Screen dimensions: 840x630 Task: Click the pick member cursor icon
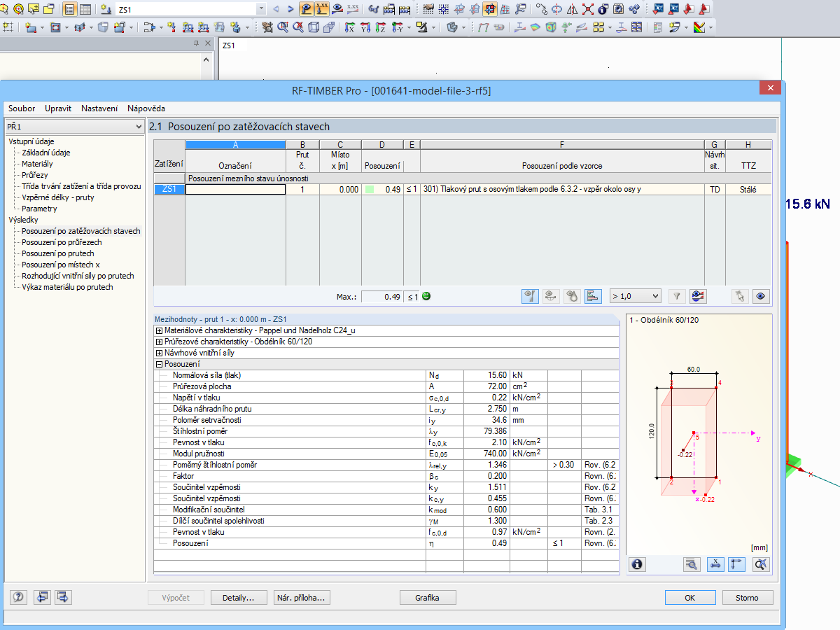pos(739,296)
